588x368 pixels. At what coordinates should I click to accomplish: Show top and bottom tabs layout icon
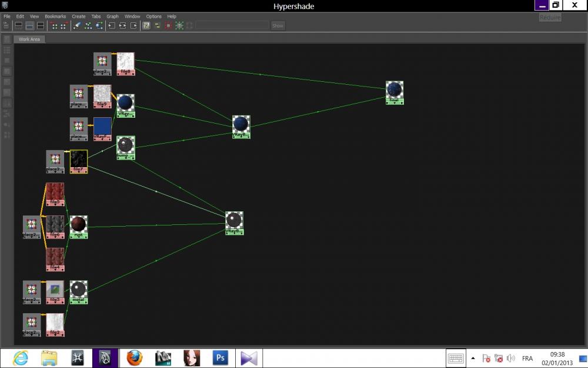tap(41, 25)
